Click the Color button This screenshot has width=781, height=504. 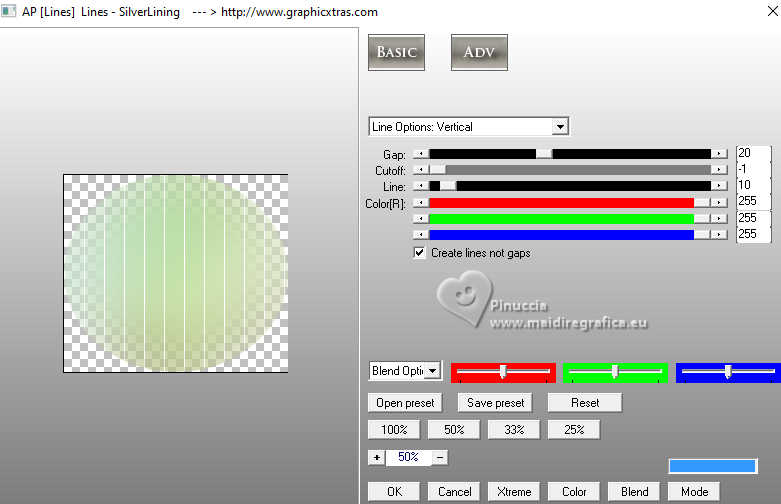(x=574, y=492)
